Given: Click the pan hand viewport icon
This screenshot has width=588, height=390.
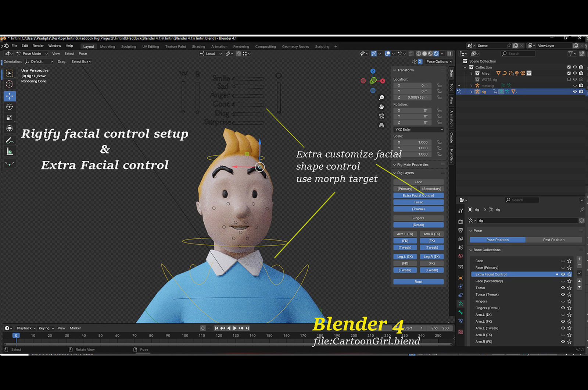Looking at the screenshot, I should (x=381, y=107).
